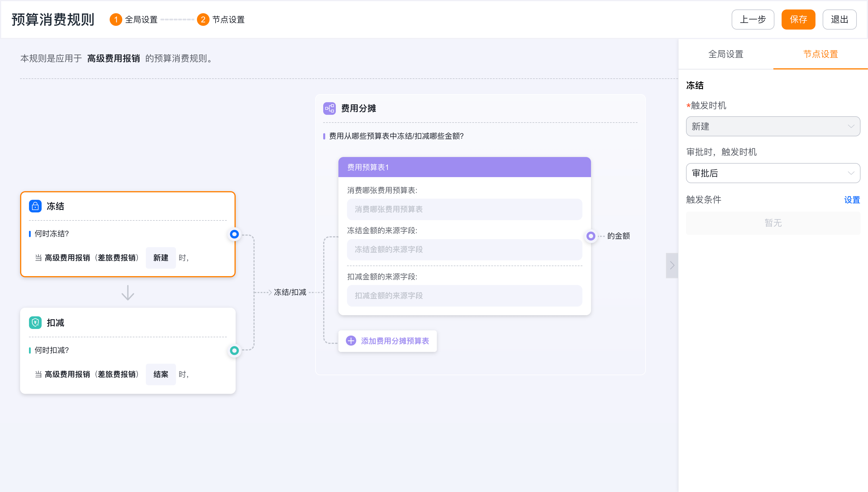The image size is (868, 492).
Task: Click the 消费哪张费用预算表 input field
Action: click(465, 209)
